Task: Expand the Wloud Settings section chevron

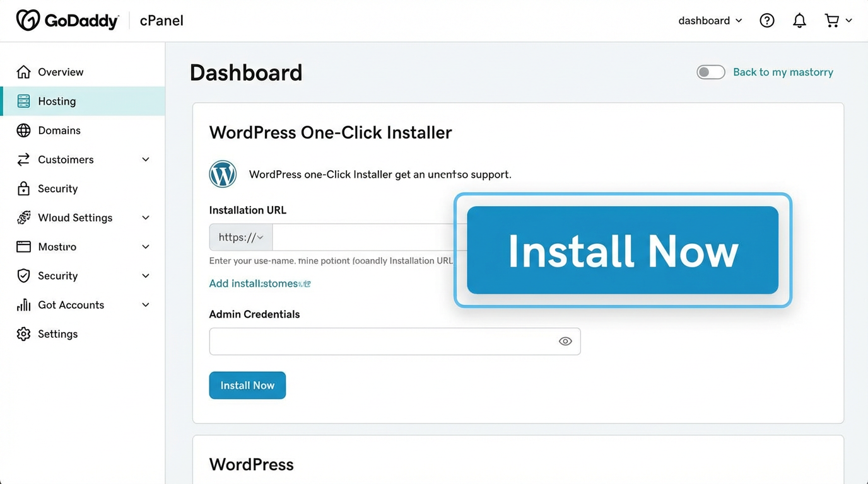Action: pos(145,217)
